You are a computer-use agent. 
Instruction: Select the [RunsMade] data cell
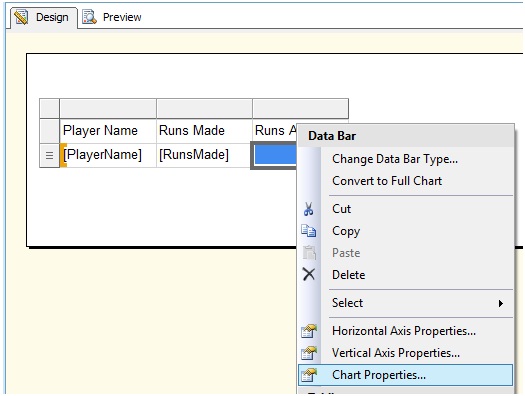pyautogui.click(x=204, y=155)
